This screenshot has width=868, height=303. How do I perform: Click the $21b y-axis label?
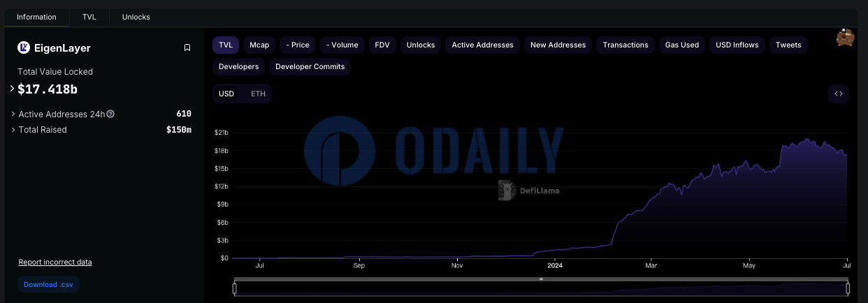(221, 133)
